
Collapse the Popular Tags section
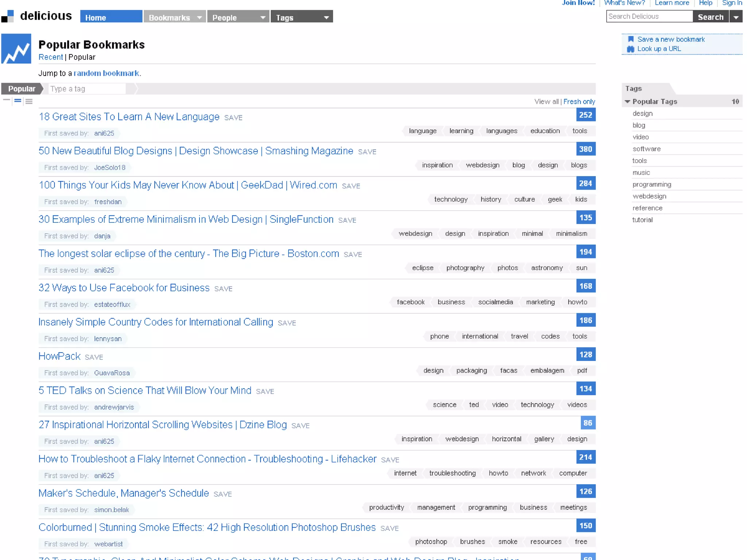(627, 102)
